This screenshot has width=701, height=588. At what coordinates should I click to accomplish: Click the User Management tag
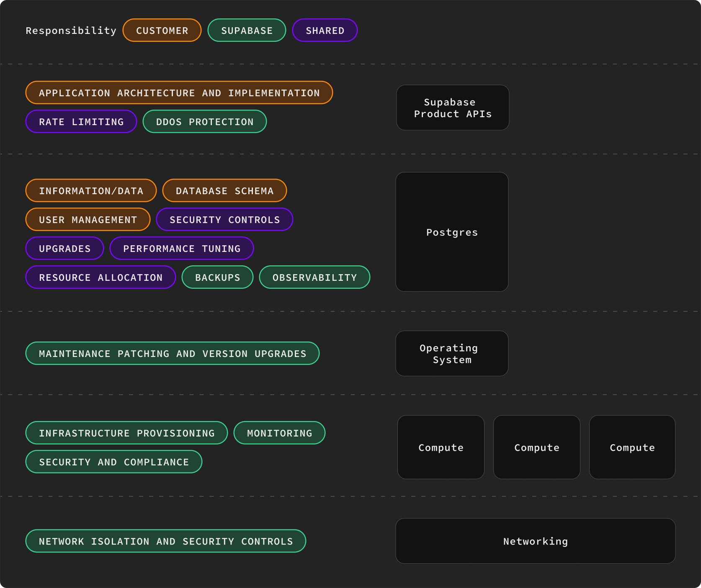point(88,220)
